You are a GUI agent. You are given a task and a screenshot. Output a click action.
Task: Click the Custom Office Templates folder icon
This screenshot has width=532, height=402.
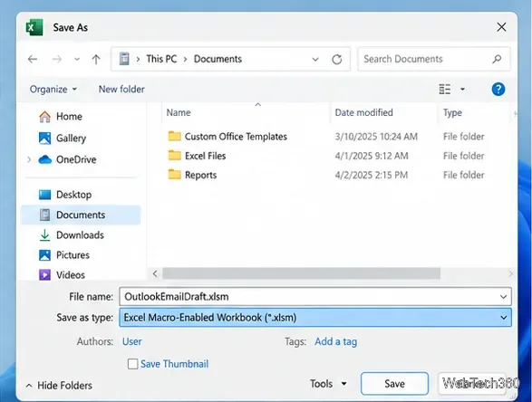pyautogui.click(x=174, y=136)
